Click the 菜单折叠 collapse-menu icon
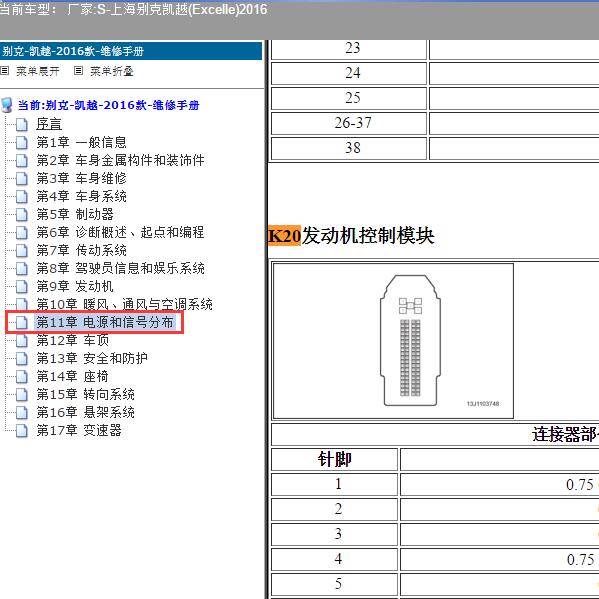The image size is (599, 599). 78,71
